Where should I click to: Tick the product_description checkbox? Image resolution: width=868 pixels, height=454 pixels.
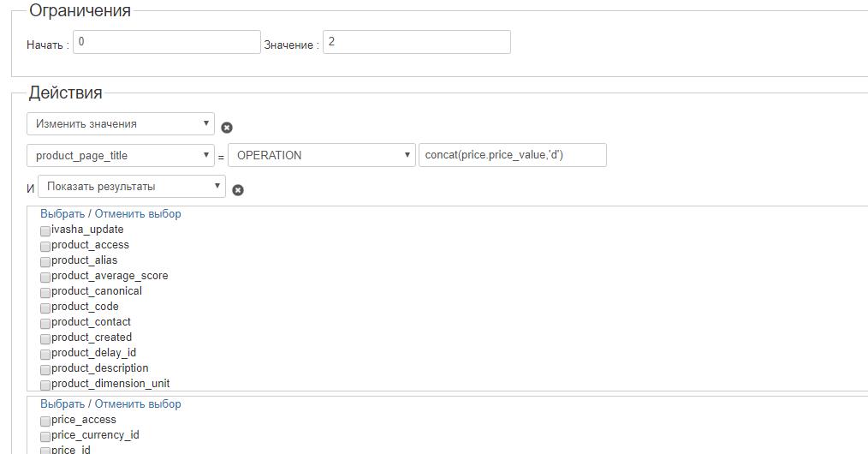(45, 370)
